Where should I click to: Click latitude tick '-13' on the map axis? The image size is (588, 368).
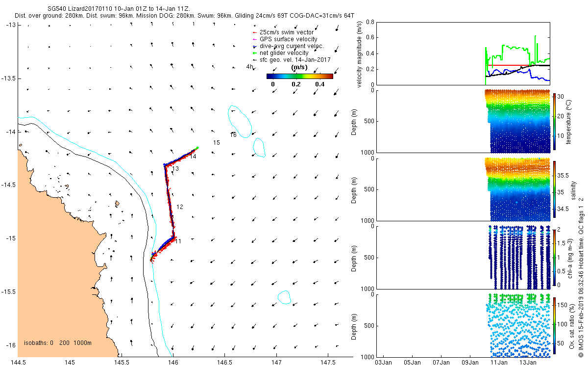10,25
